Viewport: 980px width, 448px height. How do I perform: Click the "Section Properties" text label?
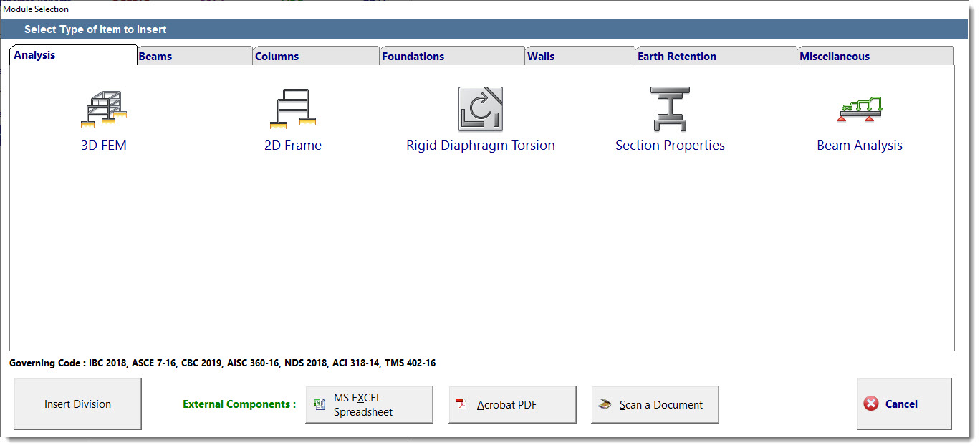pyautogui.click(x=670, y=146)
